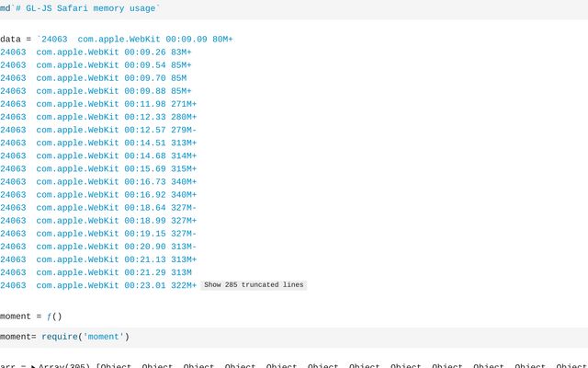Click the "arr" variable name
Screen dimensions: 588x368
[x=7, y=366]
